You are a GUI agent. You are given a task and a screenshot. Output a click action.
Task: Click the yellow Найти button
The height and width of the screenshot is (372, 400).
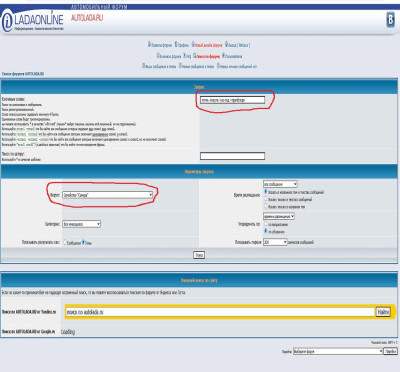383,312
